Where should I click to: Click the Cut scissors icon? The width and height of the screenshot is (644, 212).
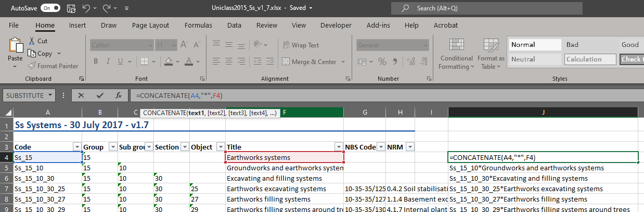click(x=32, y=41)
